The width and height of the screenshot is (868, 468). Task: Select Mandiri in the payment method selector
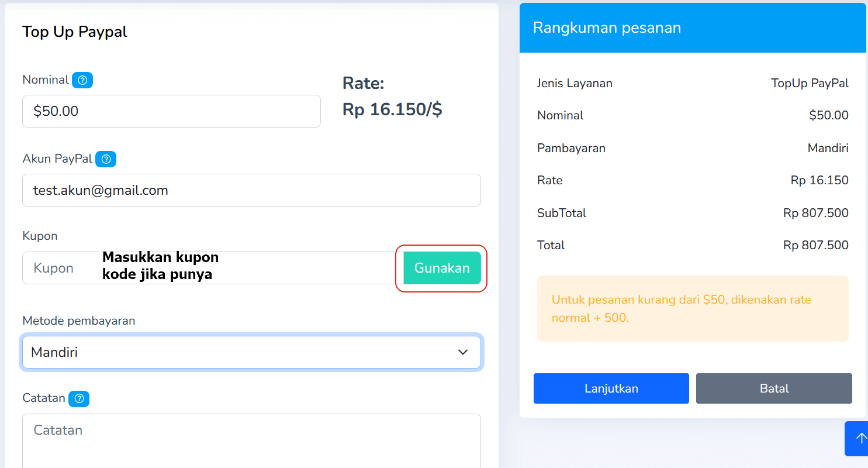click(x=251, y=352)
